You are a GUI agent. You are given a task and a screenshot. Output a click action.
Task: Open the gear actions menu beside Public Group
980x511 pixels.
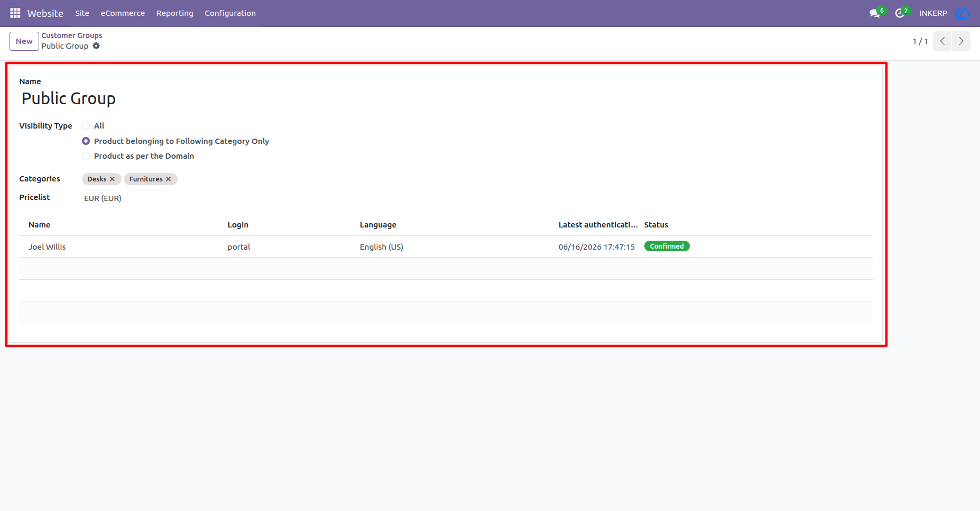pyautogui.click(x=96, y=46)
